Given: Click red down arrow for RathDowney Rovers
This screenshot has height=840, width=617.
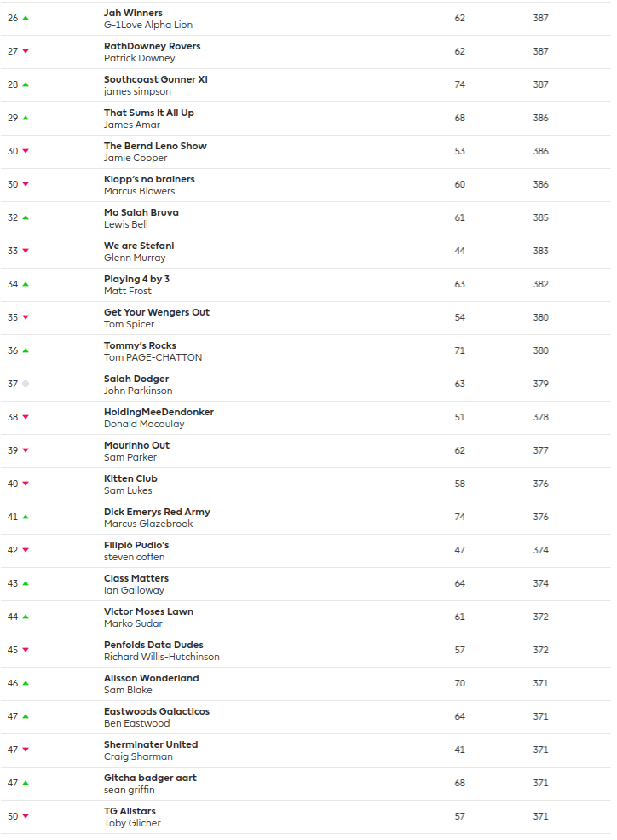Looking at the screenshot, I should click(x=26, y=51).
